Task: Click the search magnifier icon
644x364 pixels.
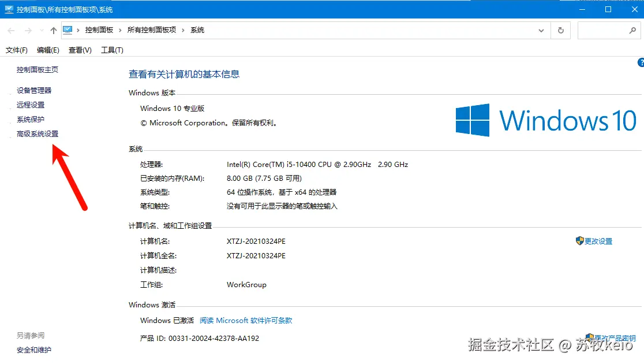Action: point(632,31)
